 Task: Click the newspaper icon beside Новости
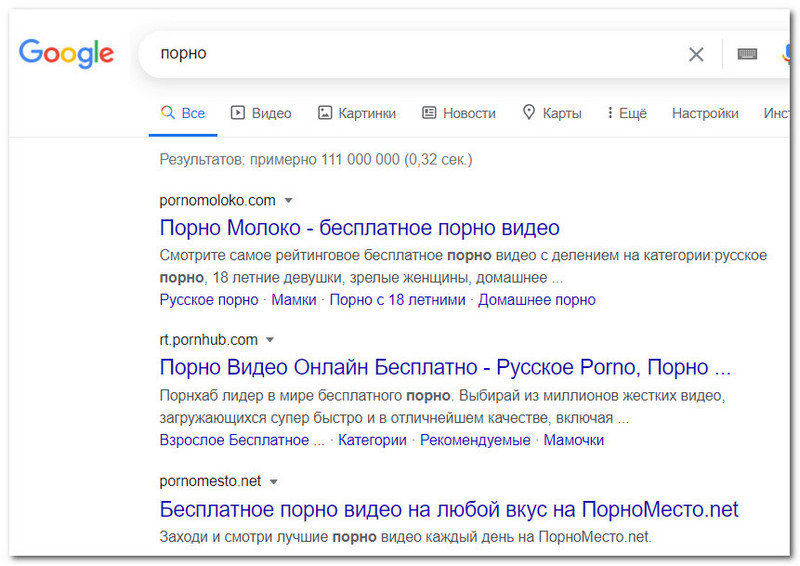click(x=429, y=112)
